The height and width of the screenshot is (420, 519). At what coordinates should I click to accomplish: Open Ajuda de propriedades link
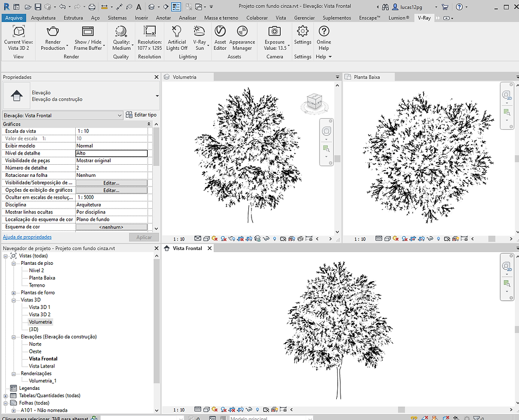[27, 237]
